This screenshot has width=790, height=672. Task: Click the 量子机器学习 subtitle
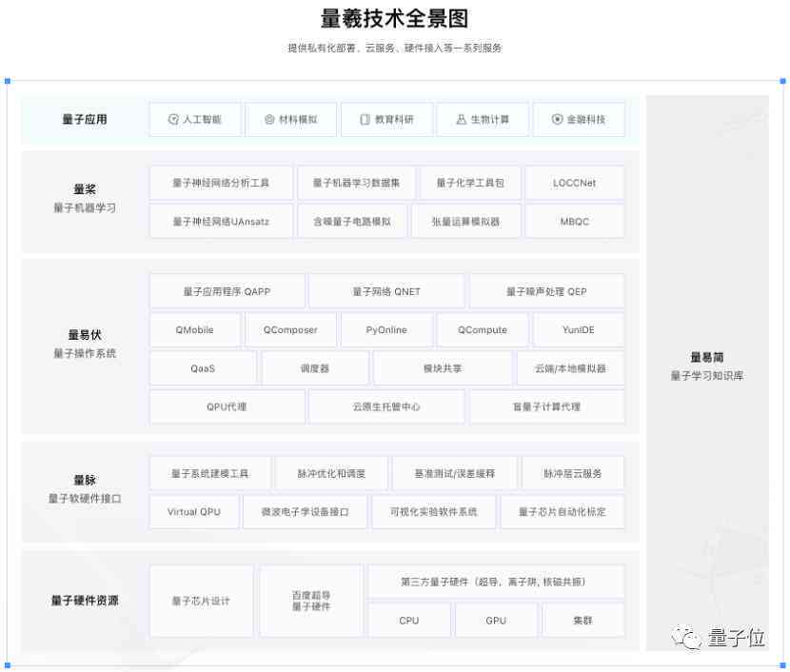coord(85,208)
